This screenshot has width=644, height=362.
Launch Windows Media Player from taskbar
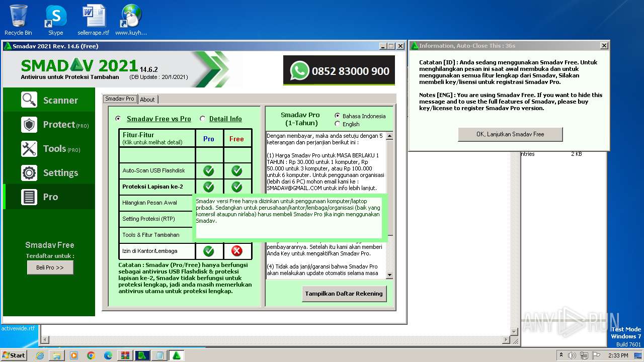click(x=74, y=355)
